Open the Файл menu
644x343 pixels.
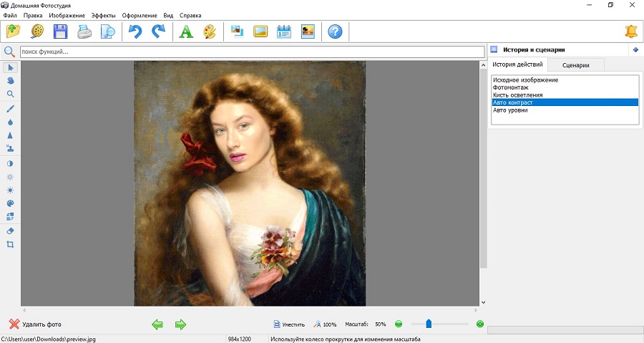(10, 15)
